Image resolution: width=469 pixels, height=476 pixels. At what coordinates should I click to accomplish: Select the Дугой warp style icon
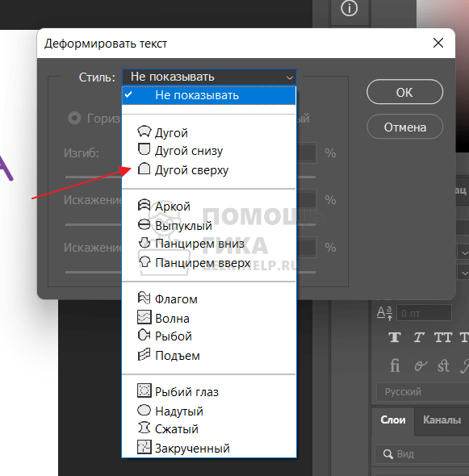(144, 132)
